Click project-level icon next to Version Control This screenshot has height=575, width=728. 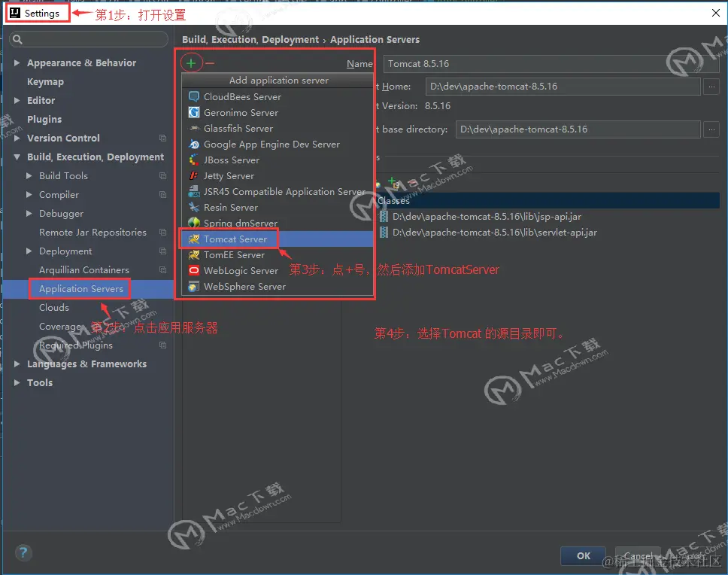click(x=162, y=138)
